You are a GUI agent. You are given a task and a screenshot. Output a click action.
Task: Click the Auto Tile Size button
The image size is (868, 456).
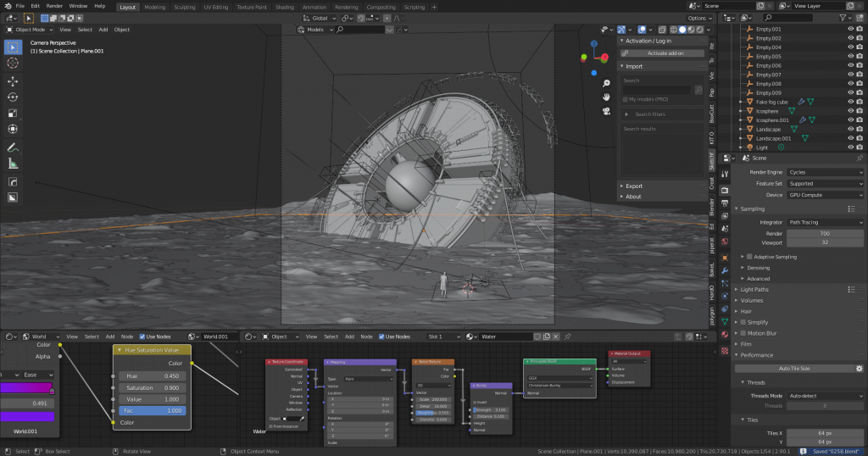tap(793, 369)
